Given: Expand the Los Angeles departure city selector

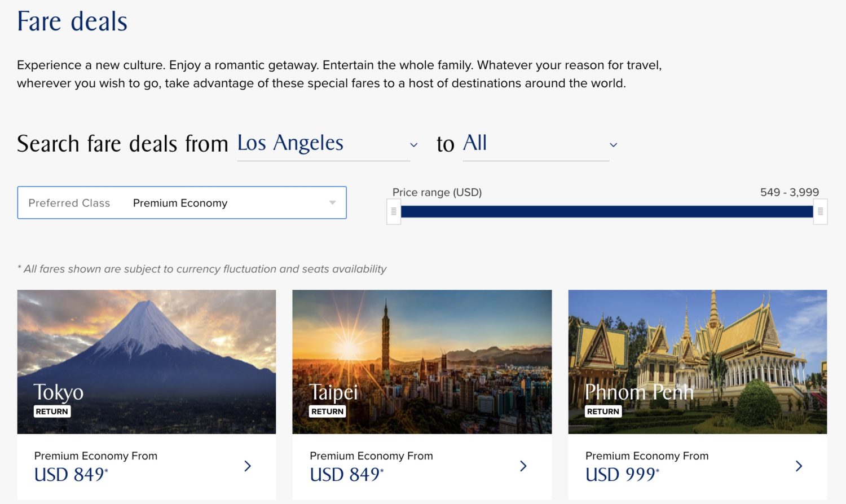Looking at the screenshot, I should (x=290, y=143).
